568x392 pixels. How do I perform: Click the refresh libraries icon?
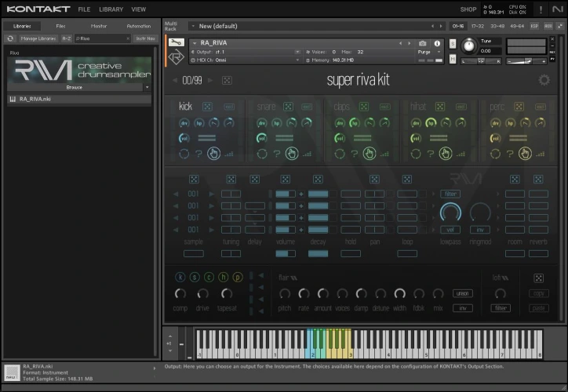point(10,38)
